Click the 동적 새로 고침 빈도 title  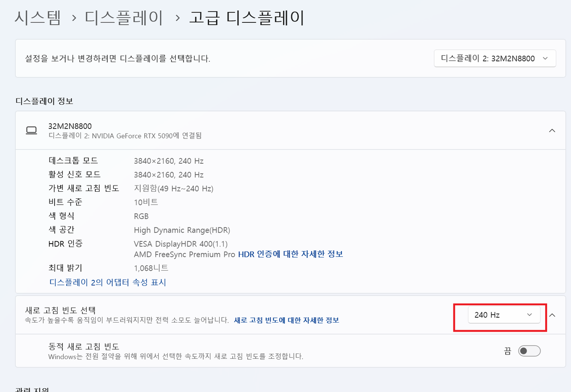(x=84, y=346)
